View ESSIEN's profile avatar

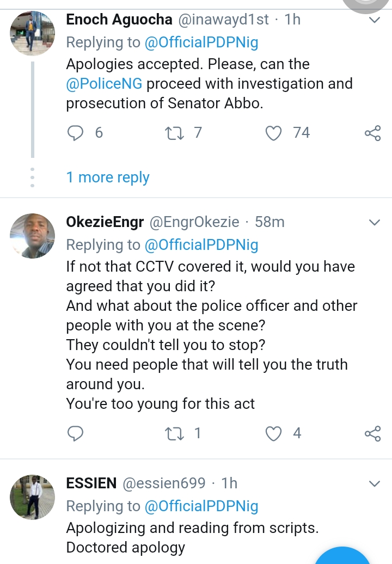tap(32, 496)
